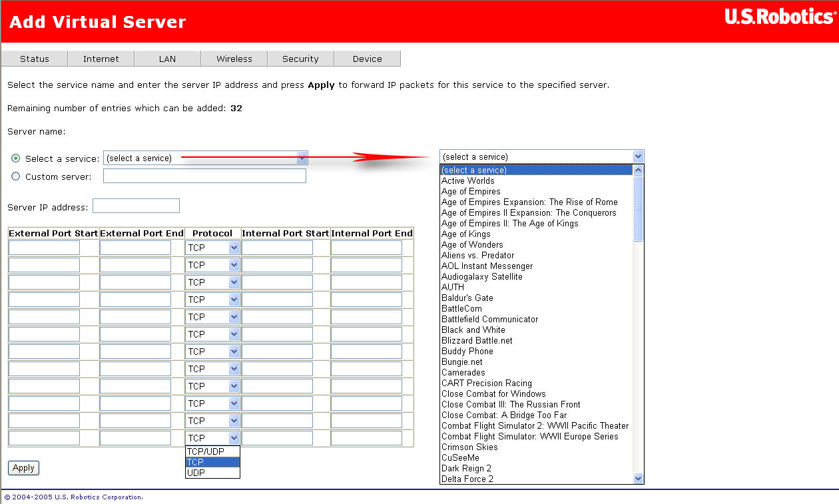839x504 pixels.
Task: Select Active Worlds from the service list
Action: click(x=537, y=180)
